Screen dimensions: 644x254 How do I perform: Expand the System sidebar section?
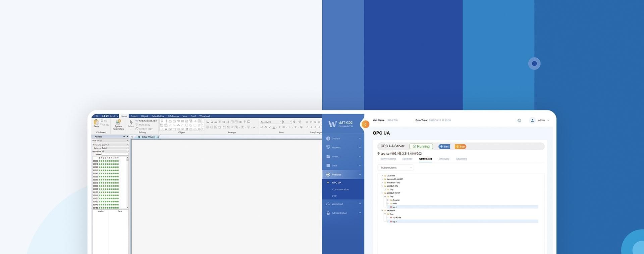point(343,139)
